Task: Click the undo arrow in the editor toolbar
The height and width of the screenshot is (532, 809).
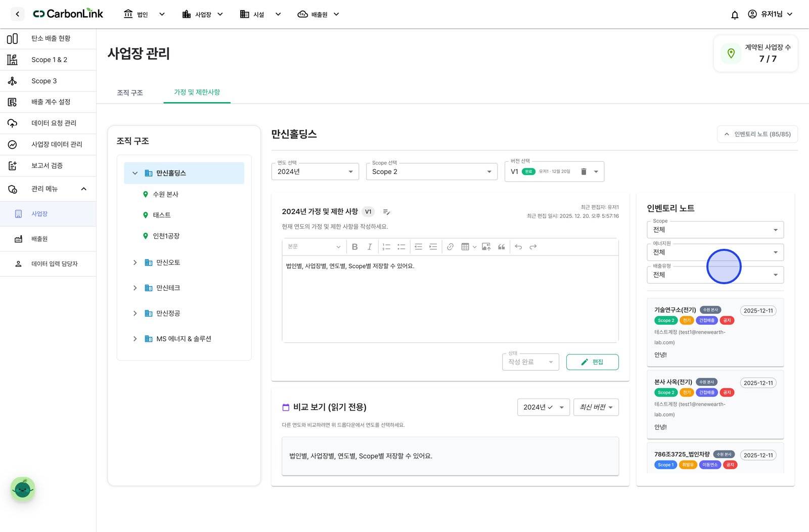Action: pos(518,247)
